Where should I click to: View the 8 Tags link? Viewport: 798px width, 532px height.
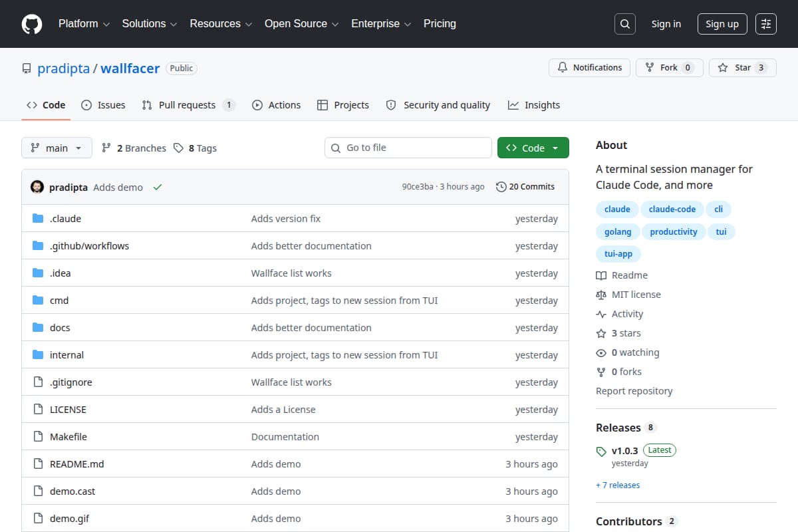pos(195,148)
